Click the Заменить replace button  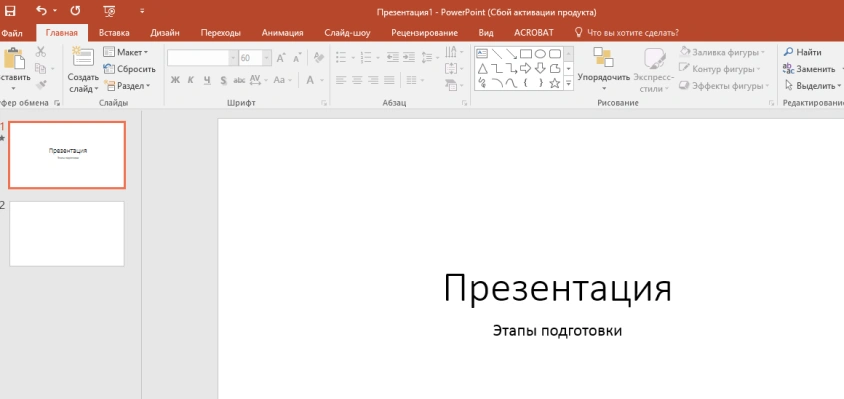tap(809, 69)
